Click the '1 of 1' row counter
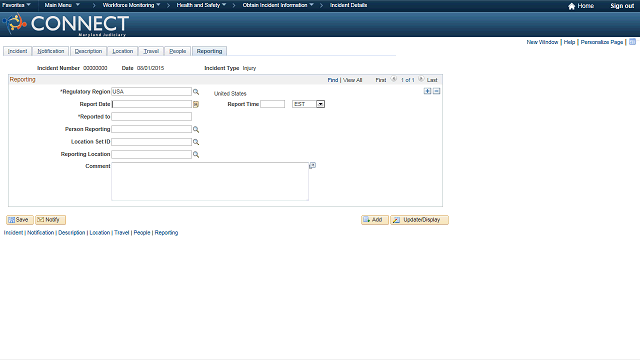This screenshot has height=360, width=640. pyautogui.click(x=407, y=80)
